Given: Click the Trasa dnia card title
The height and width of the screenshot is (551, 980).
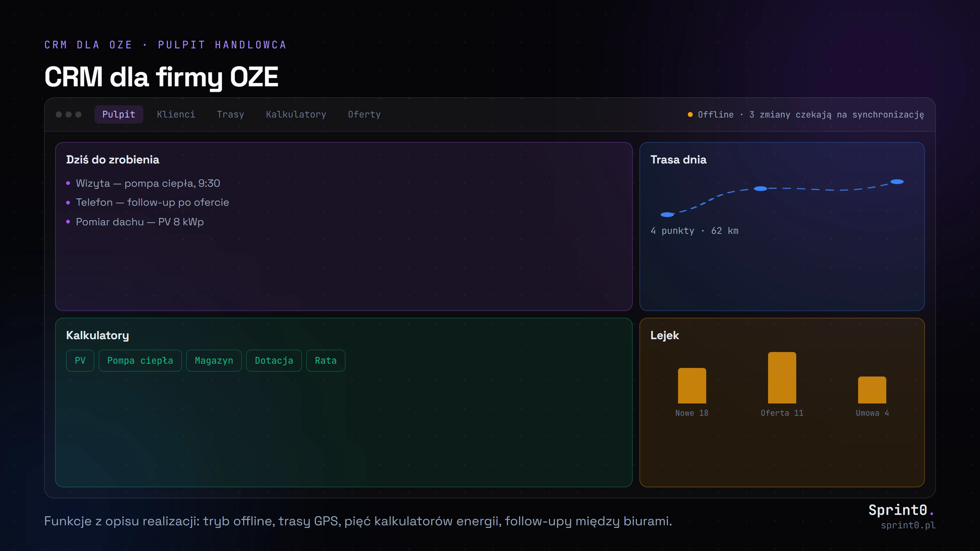Looking at the screenshot, I should 678,160.
